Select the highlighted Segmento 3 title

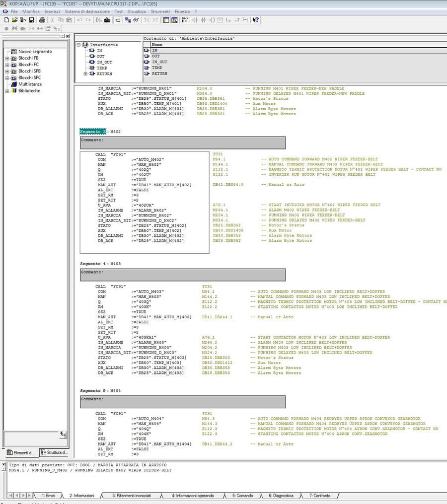click(x=92, y=132)
